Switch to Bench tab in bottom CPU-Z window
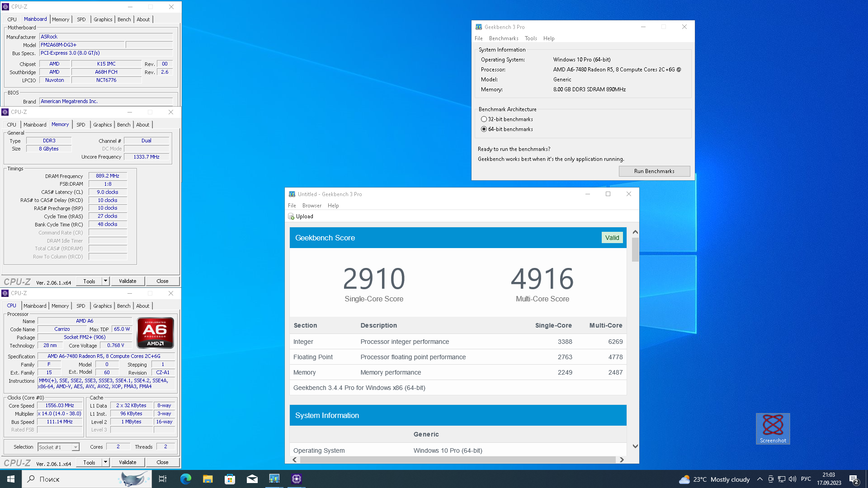The image size is (868, 488). click(124, 306)
